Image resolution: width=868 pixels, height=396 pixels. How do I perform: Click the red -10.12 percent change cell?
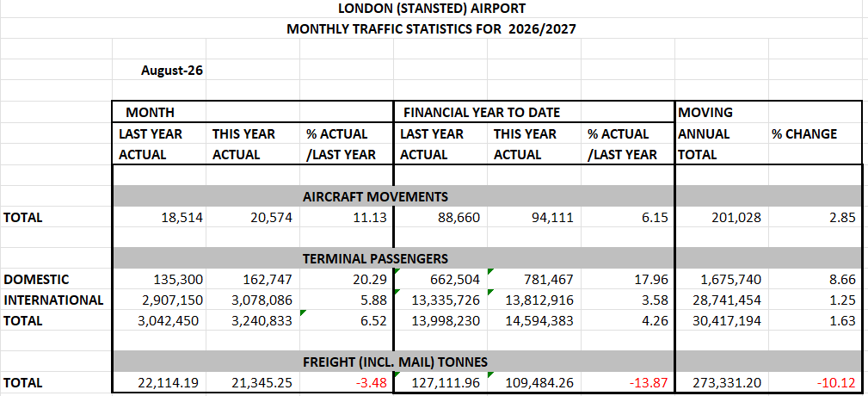click(815, 383)
